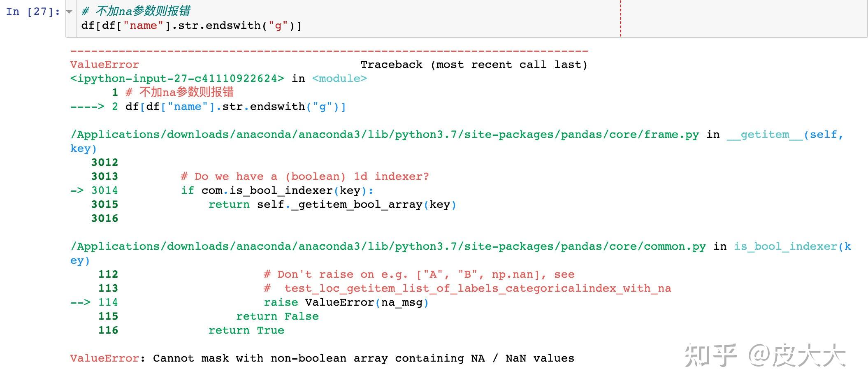Click the comment Do we have a (boolean) 1d indexer?
Screen dimensions: 868x390
click(305, 177)
